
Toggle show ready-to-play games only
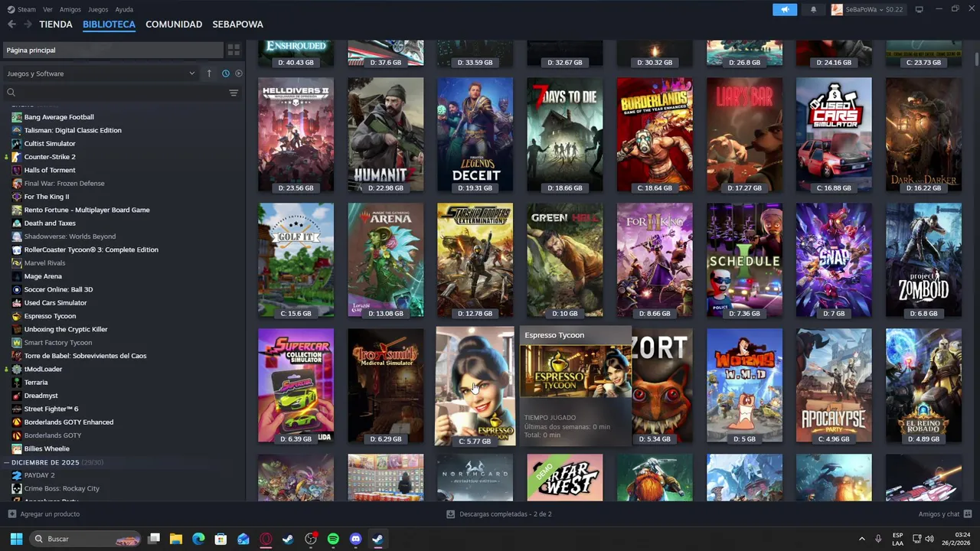click(238, 73)
